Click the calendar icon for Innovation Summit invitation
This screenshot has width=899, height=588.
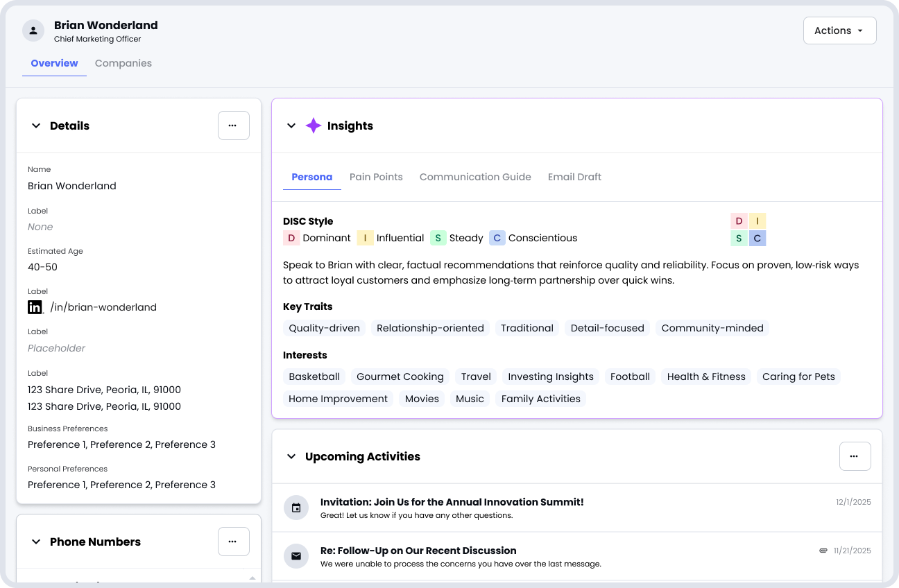(x=296, y=508)
